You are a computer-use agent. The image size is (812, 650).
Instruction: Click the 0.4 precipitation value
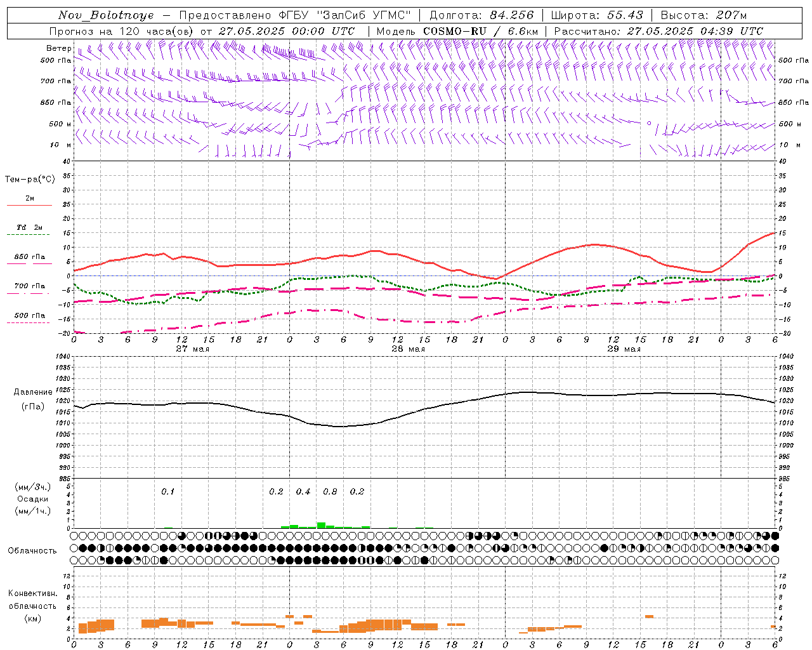[x=303, y=492]
